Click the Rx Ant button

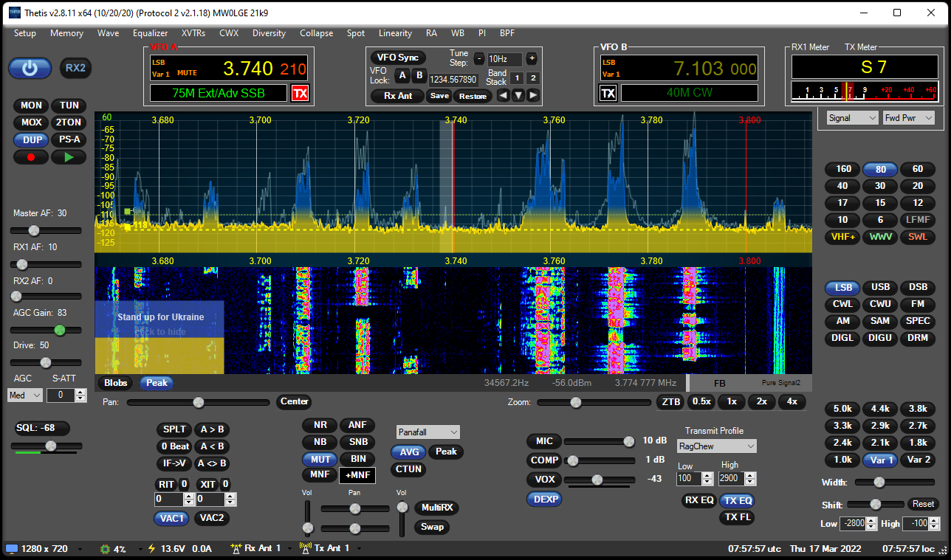(x=398, y=96)
